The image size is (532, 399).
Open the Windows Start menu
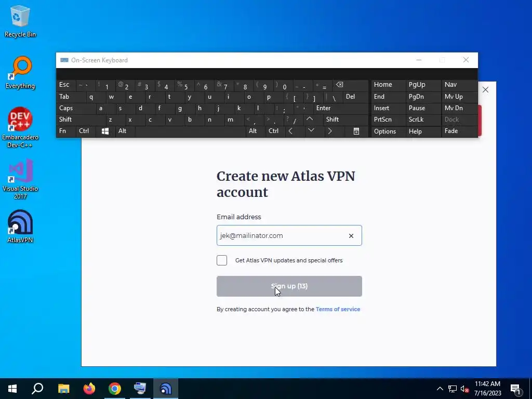click(12, 389)
